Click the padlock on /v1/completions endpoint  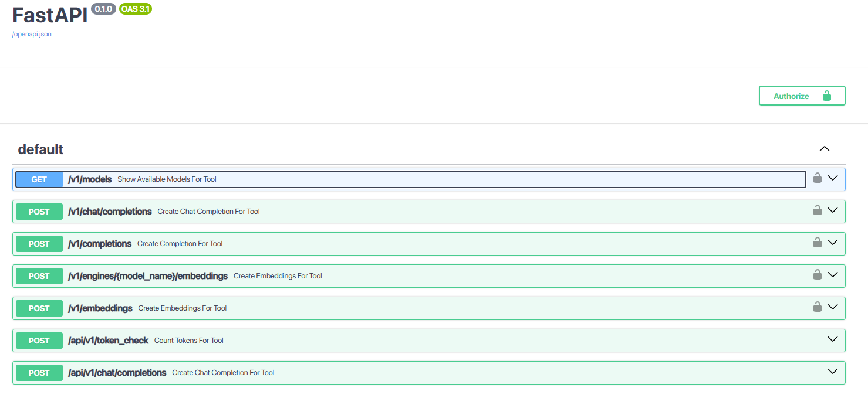pyautogui.click(x=817, y=242)
